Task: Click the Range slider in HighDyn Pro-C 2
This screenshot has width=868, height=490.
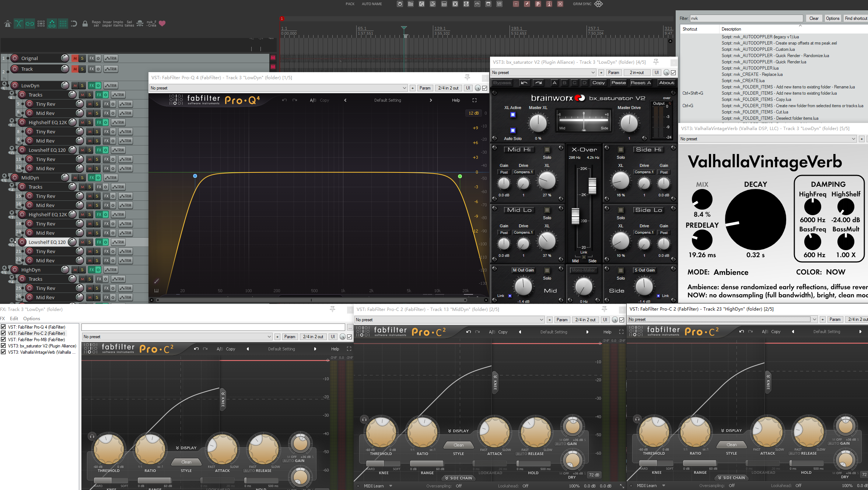Action: [x=700, y=463]
